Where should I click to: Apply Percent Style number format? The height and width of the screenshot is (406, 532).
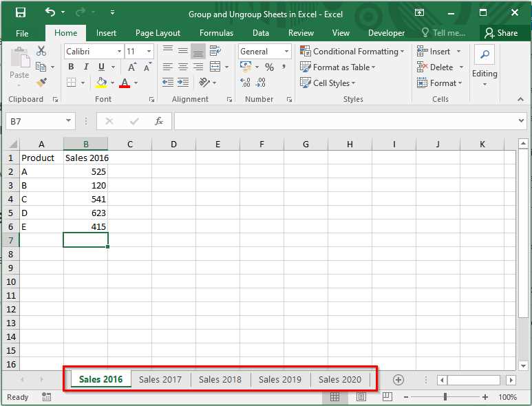[x=269, y=67]
